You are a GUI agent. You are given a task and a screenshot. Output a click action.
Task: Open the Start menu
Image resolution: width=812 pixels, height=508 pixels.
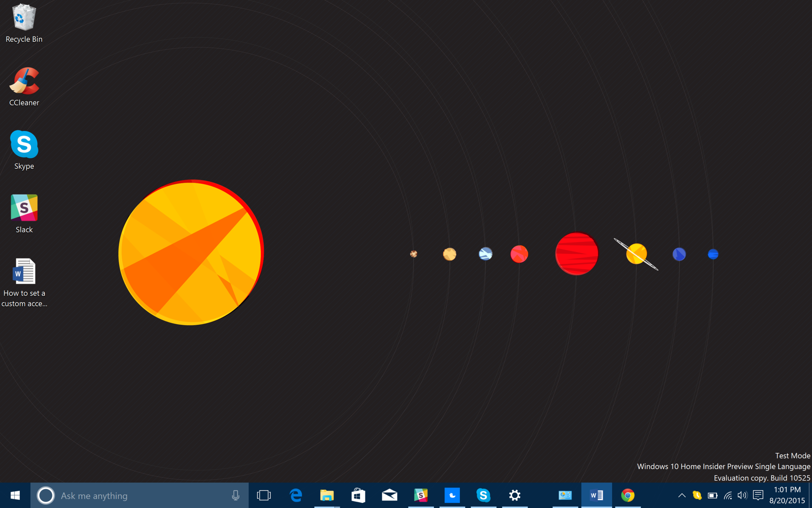(15, 495)
